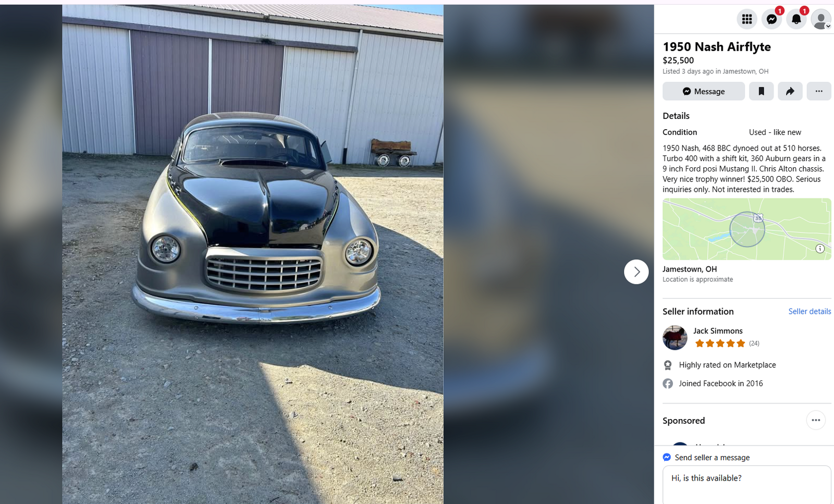Message the seller about the Nash
This screenshot has width=834, height=504.
tap(704, 91)
